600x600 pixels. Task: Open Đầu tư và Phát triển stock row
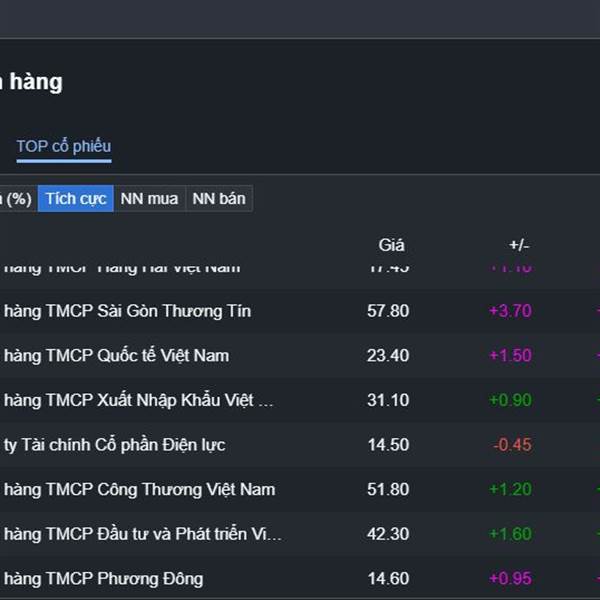(300, 534)
